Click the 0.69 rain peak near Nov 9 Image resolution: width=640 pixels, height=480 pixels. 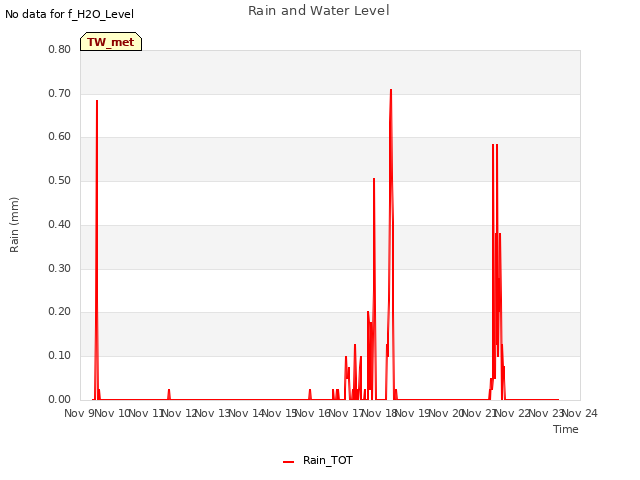(x=97, y=101)
